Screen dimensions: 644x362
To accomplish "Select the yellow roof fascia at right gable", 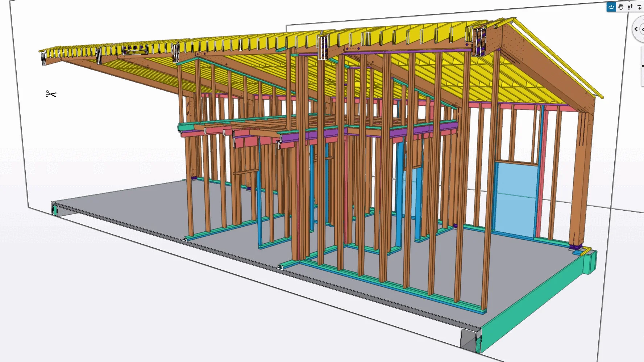I will (x=558, y=57).
